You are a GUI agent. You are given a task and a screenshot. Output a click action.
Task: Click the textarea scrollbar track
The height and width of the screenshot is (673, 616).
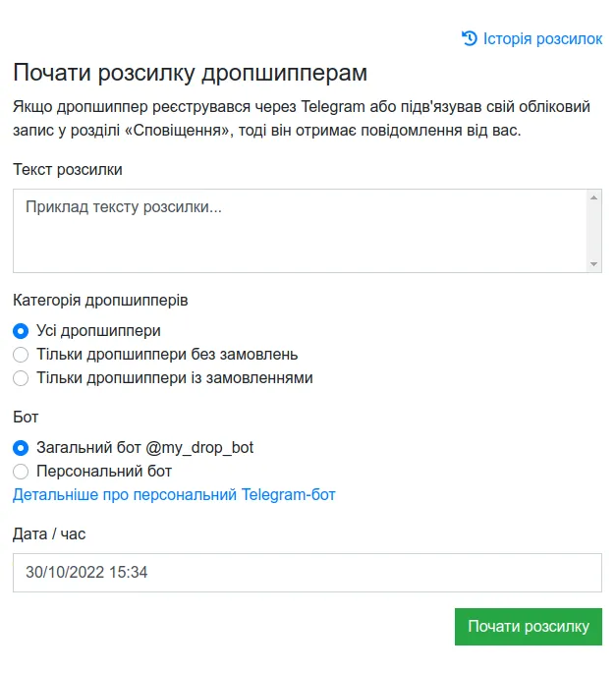[x=593, y=231]
